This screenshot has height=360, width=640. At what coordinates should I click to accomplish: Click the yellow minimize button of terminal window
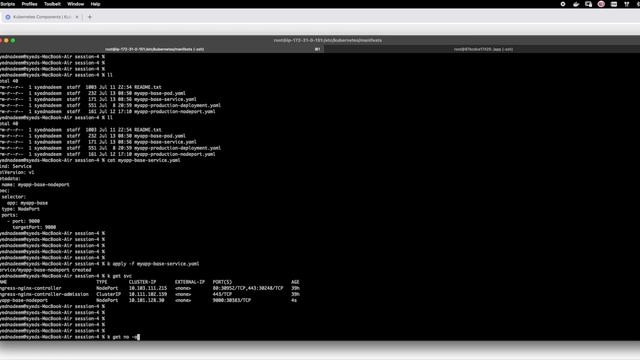coord(6,40)
